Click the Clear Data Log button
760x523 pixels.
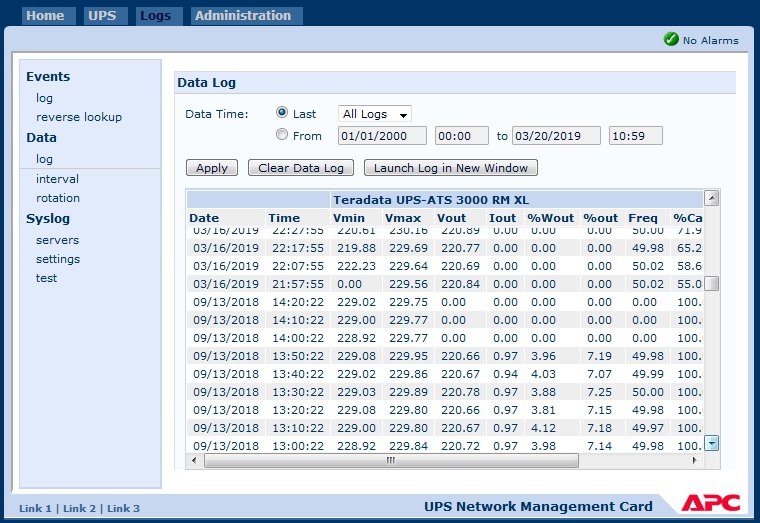coord(300,168)
